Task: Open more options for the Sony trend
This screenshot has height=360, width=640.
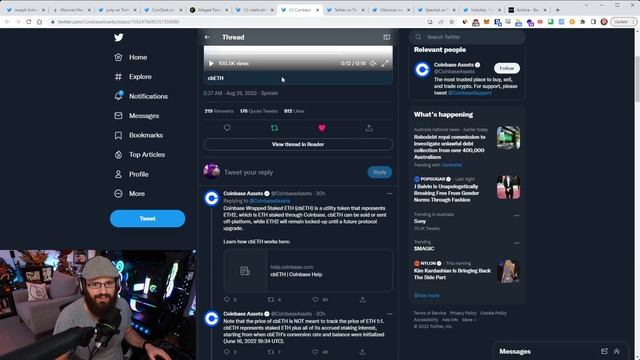Action: tap(517, 216)
